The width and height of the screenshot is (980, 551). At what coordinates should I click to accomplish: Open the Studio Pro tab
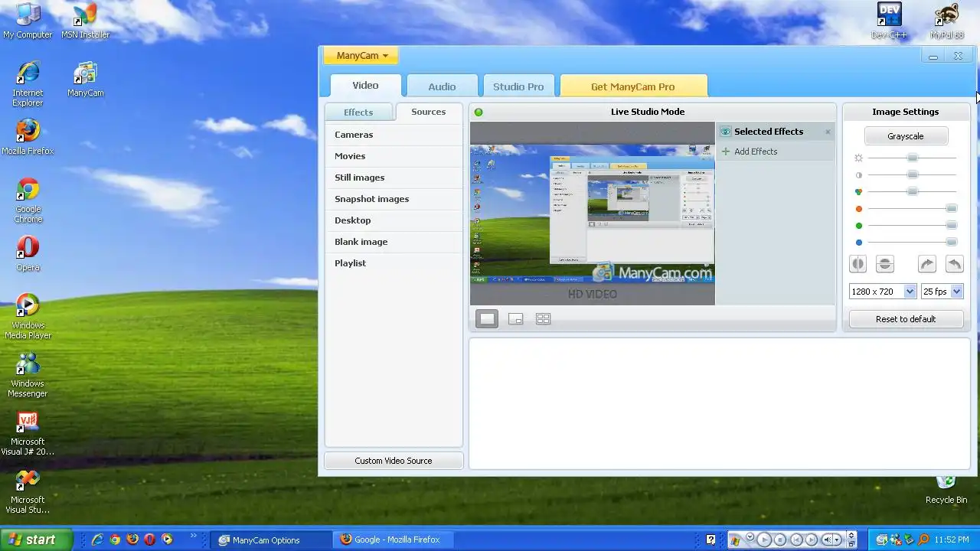[x=518, y=86]
